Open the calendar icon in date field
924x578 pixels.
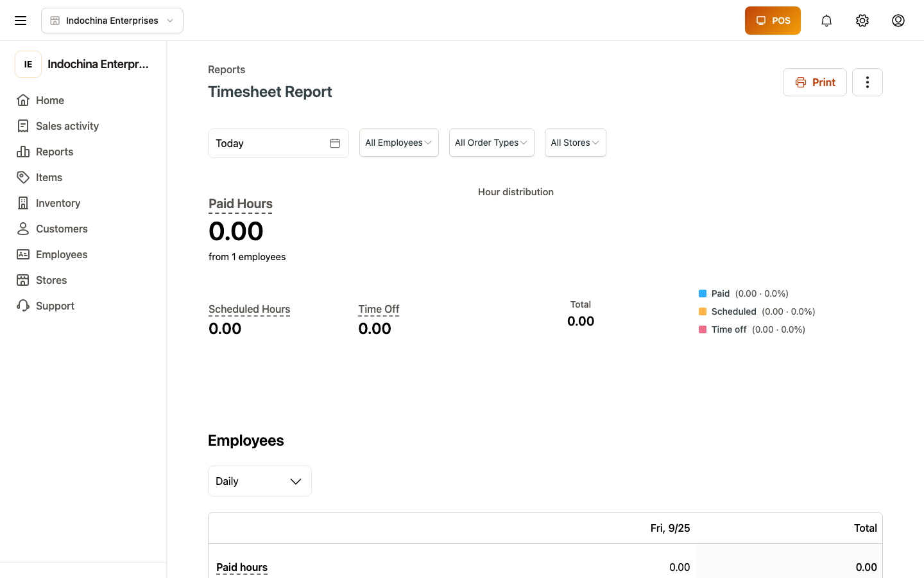click(x=335, y=143)
